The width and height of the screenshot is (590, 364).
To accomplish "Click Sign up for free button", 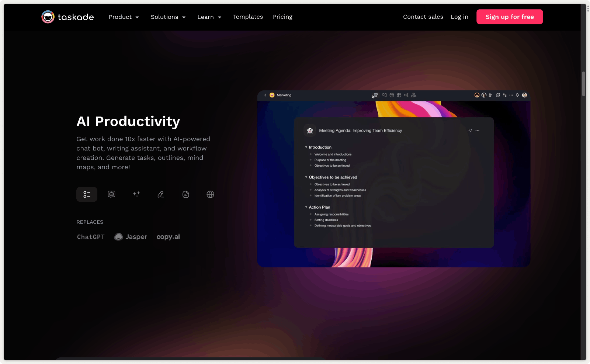I will (509, 17).
